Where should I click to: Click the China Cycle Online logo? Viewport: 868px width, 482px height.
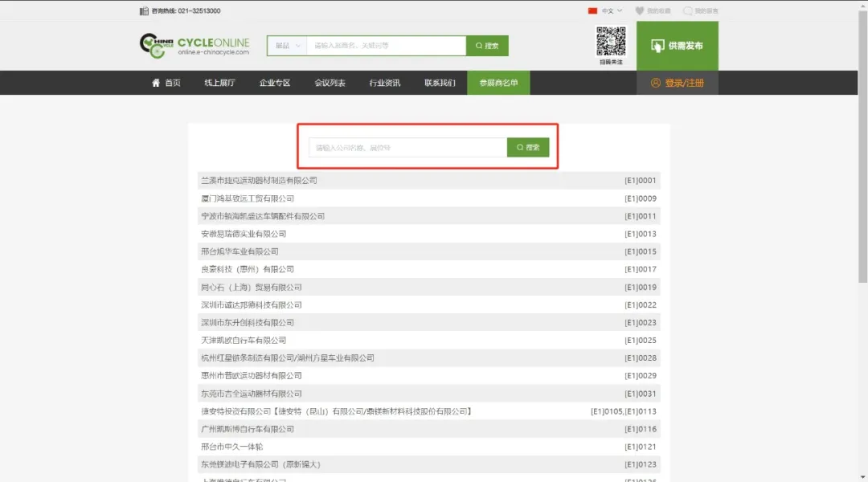point(194,45)
